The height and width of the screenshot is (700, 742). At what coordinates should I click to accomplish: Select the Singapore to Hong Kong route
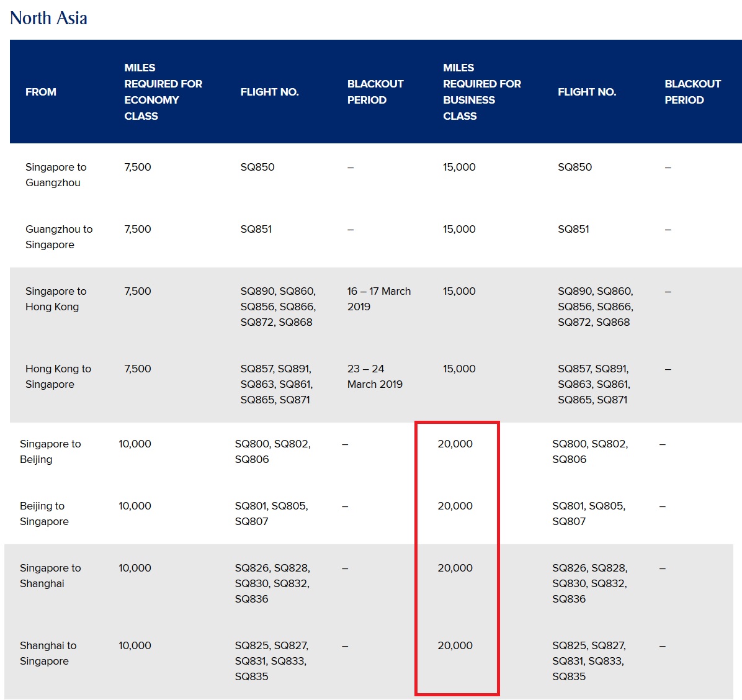(56, 299)
